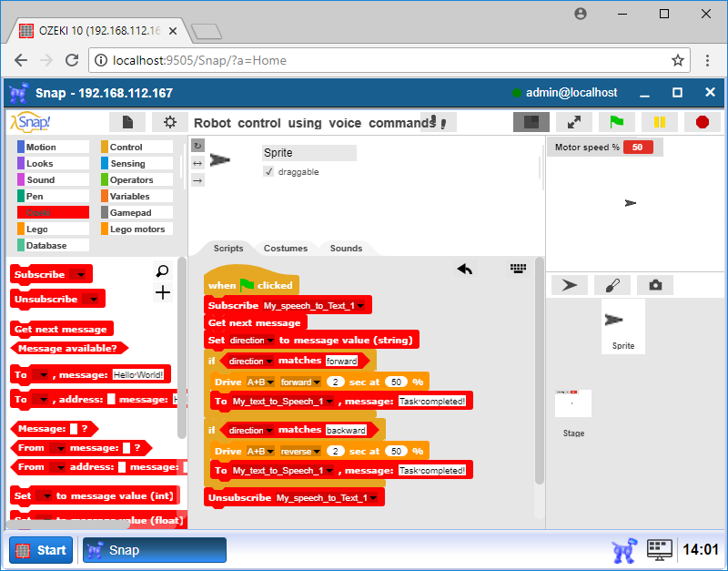Click the Motor speed % value 50
The height and width of the screenshot is (571, 728).
click(x=638, y=148)
